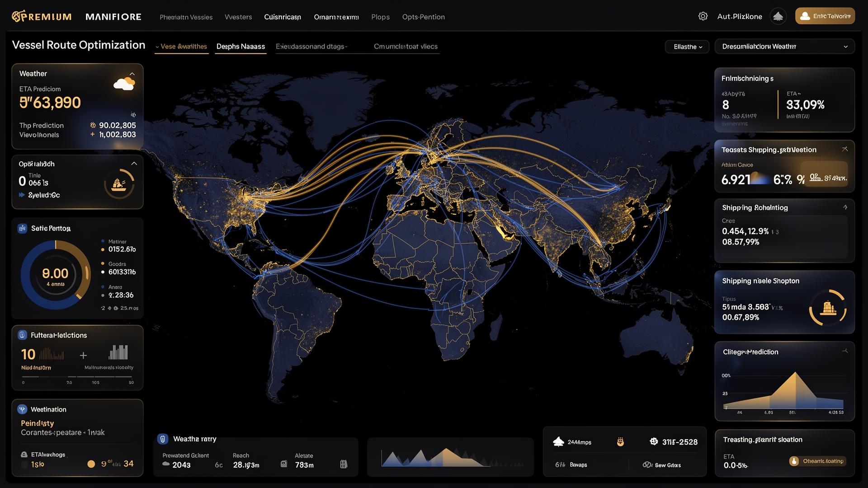Click the 9.00 donut chart
Viewport: 868px width, 488px height.
click(56, 275)
